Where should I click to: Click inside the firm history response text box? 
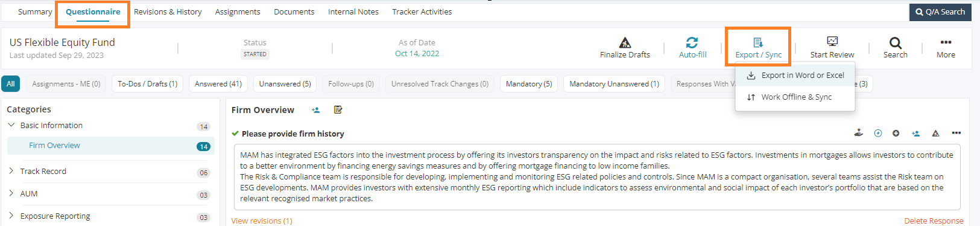tap(597, 176)
